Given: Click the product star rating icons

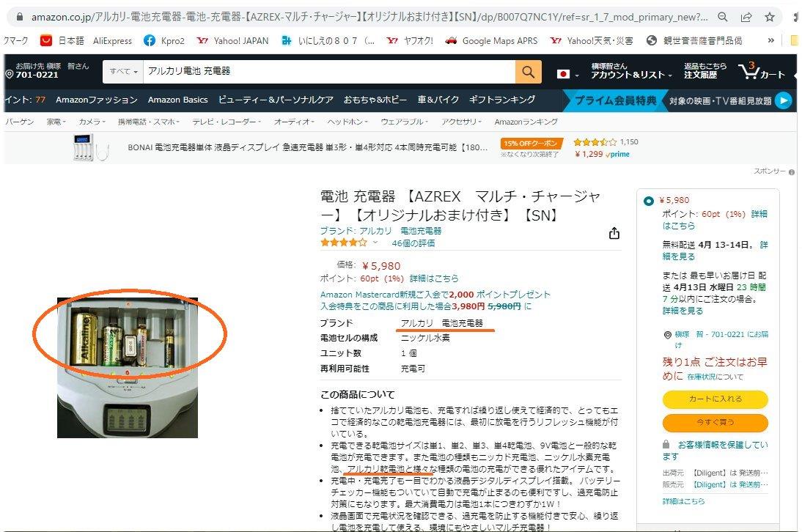Looking at the screenshot, I should [343, 243].
